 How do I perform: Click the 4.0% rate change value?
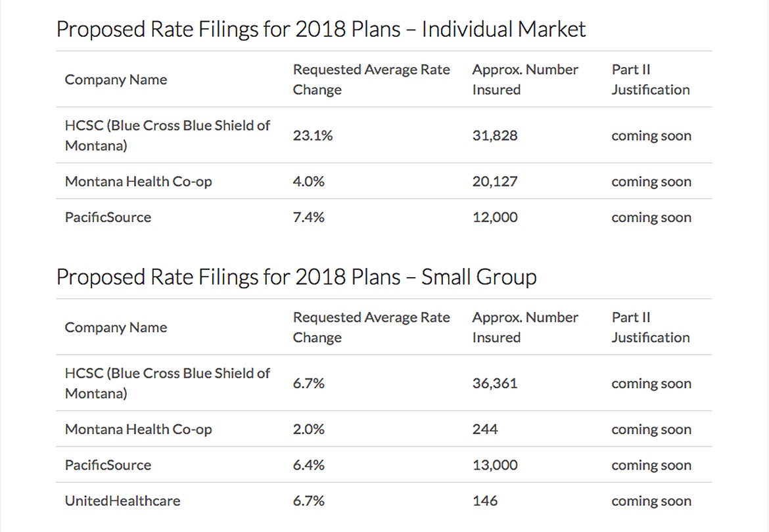(308, 182)
